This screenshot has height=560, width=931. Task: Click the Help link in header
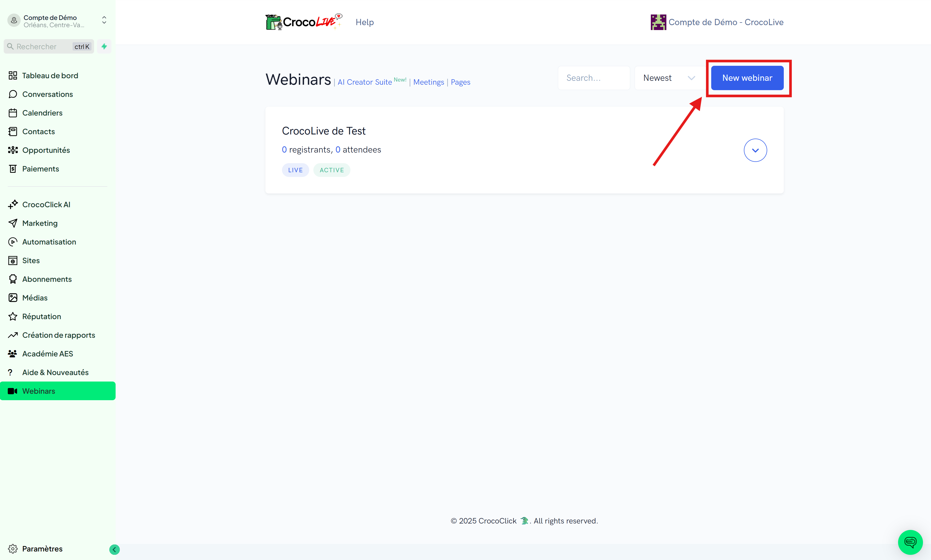click(x=365, y=22)
